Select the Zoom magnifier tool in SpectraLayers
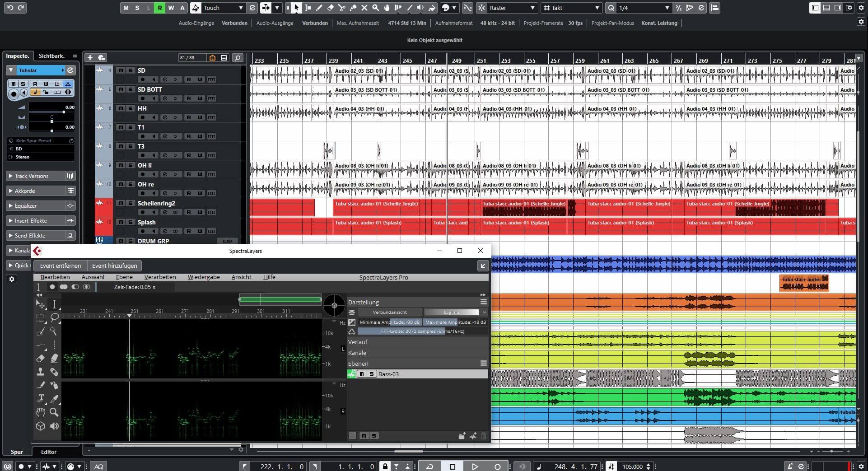Screen dimensions: 868x471 click(54, 412)
